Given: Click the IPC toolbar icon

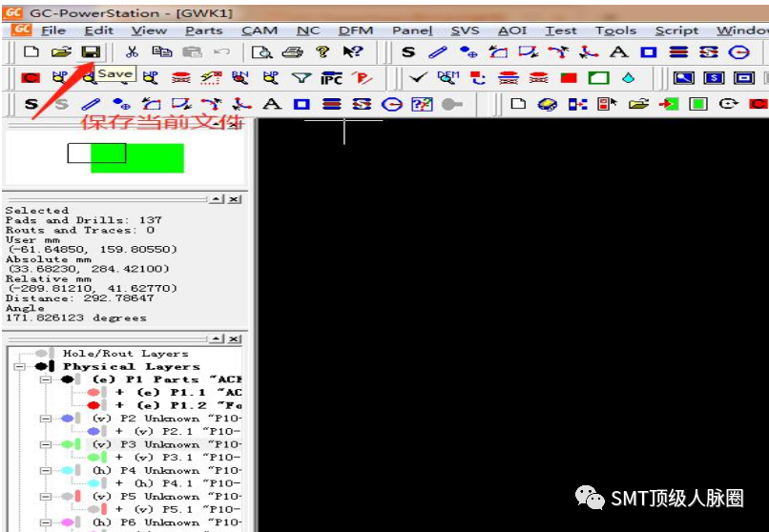Looking at the screenshot, I should 331,78.
